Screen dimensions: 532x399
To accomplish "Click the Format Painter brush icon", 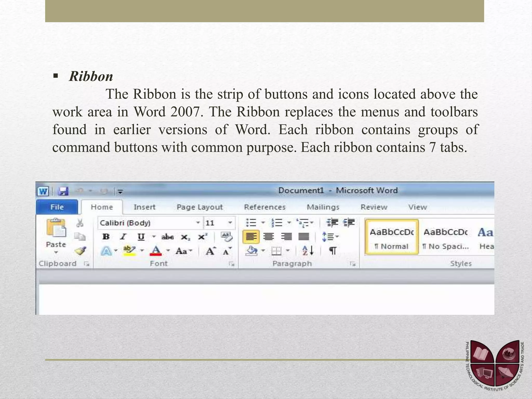I will [x=80, y=251].
